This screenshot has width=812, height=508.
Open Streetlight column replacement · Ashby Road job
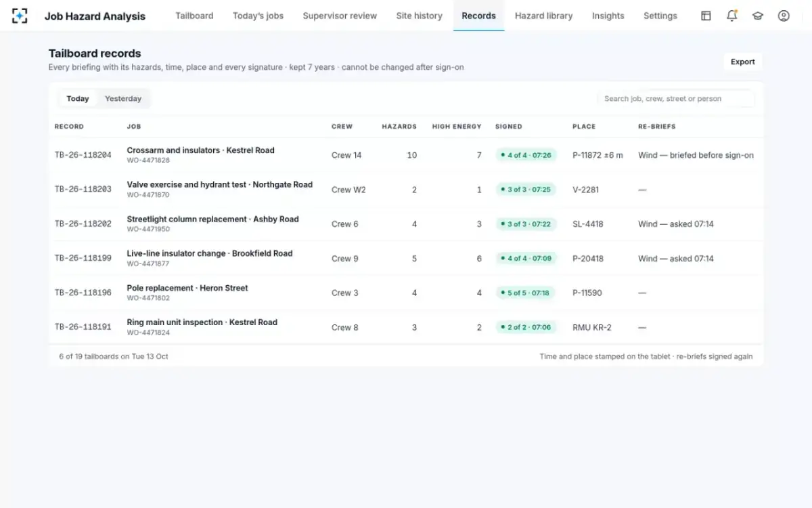coord(213,219)
